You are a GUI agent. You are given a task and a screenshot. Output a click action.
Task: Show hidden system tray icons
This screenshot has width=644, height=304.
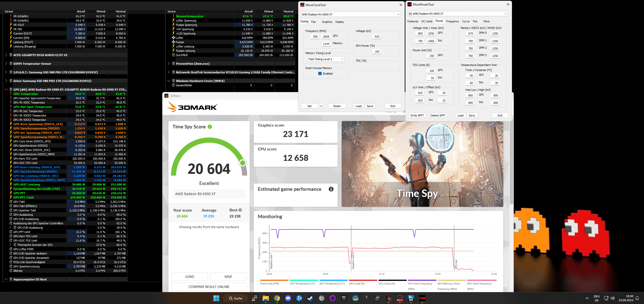(x=587, y=298)
